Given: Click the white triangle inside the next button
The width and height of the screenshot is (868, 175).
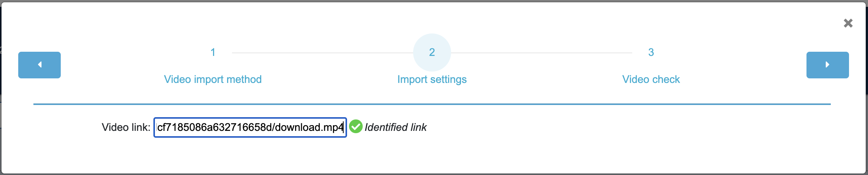Looking at the screenshot, I should point(828,65).
